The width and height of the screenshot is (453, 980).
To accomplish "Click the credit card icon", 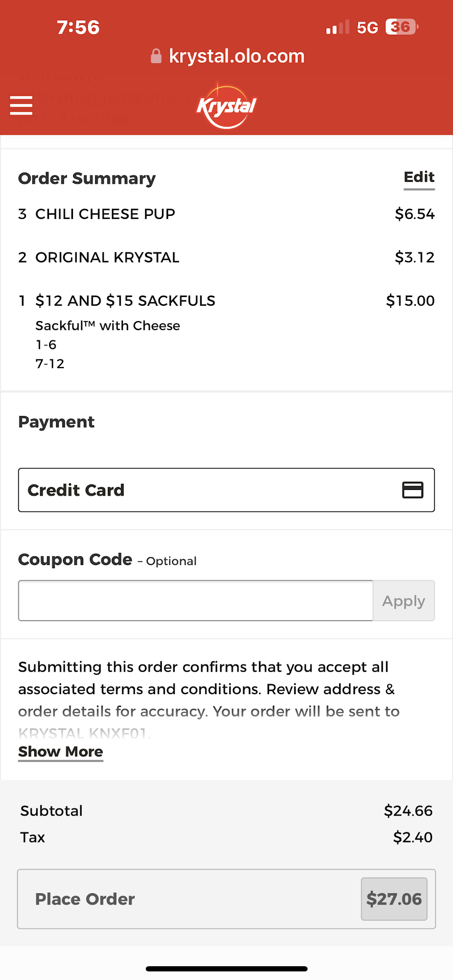I will (413, 490).
